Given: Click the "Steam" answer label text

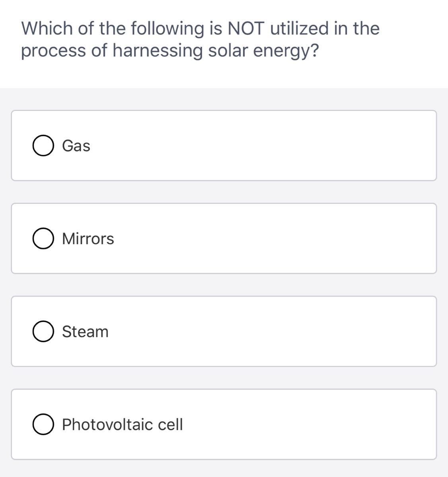Looking at the screenshot, I should pos(85,332).
